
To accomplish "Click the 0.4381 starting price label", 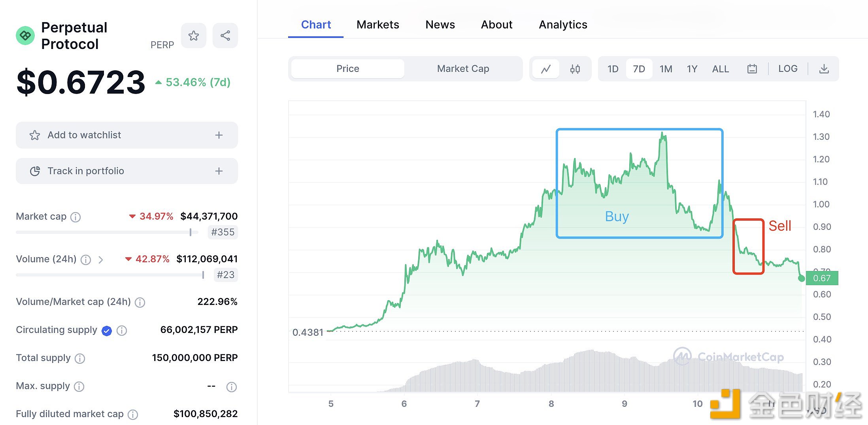I will pyautogui.click(x=308, y=333).
